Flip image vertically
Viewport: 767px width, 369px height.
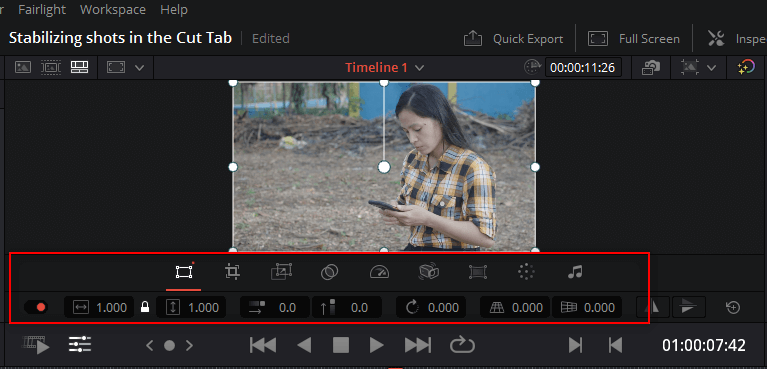[689, 307]
